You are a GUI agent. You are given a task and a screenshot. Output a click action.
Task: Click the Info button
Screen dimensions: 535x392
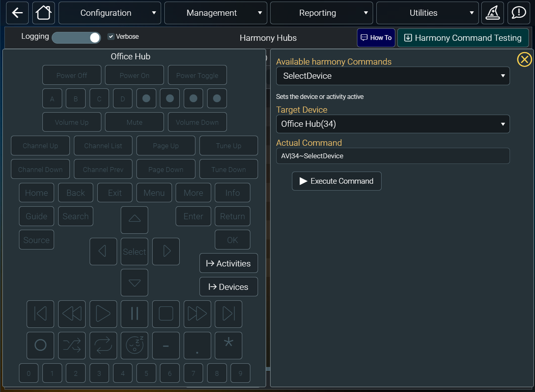pos(233,193)
